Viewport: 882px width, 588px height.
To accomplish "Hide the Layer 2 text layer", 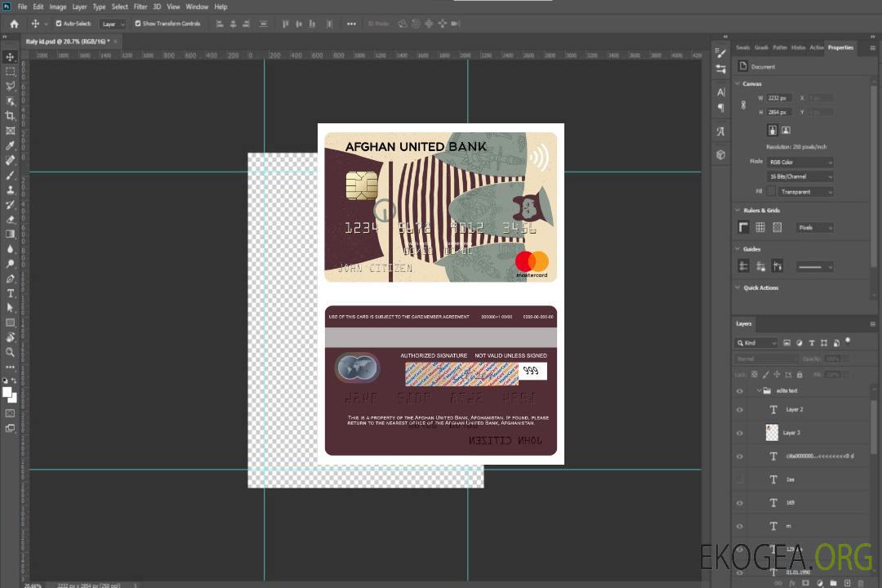I will coord(740,410).
